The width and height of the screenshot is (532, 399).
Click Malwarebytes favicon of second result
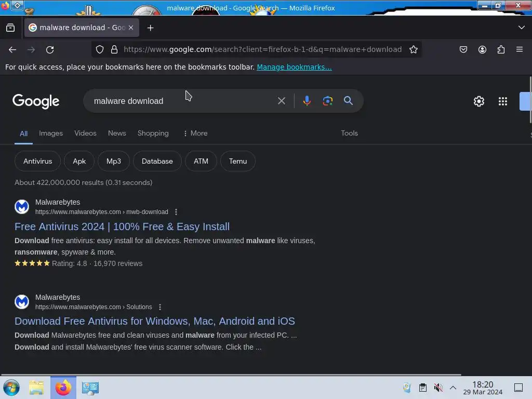click(x=22, y=302)
